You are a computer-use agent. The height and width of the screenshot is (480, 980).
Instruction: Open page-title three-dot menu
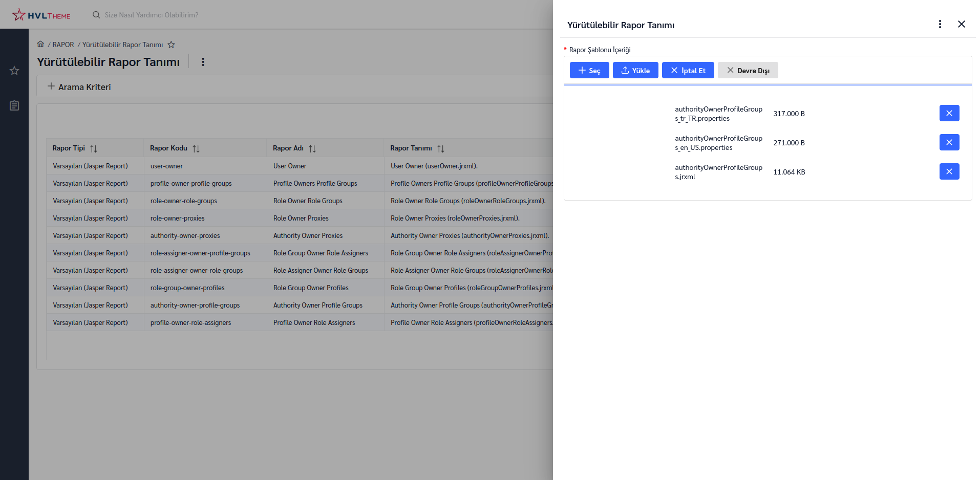(203, 62)
